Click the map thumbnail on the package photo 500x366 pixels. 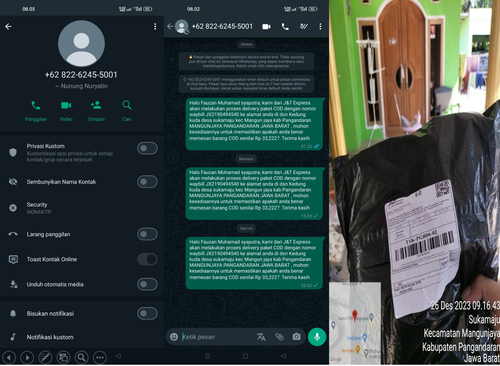point(355,323)
